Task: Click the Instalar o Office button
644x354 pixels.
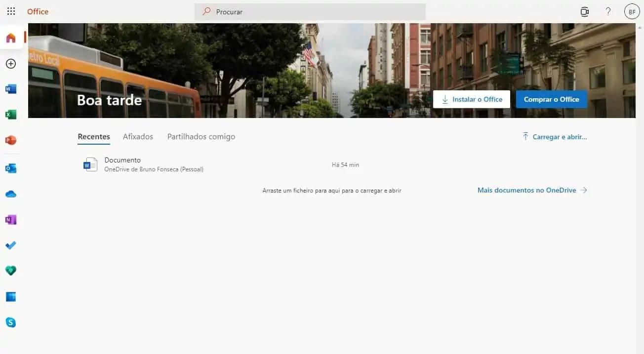Action: coord(472,99)
